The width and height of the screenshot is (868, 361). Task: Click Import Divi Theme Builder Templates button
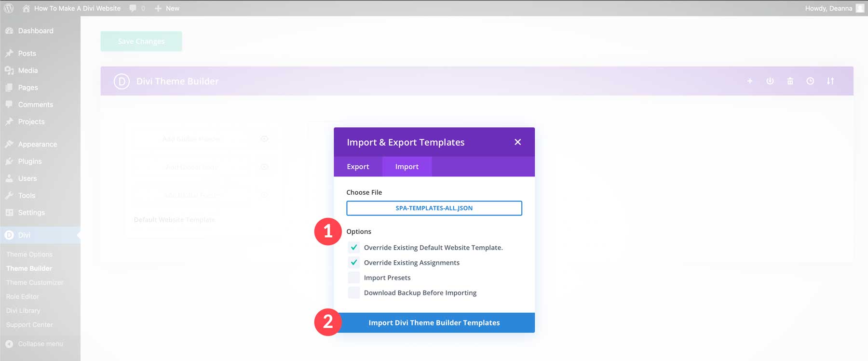(x=434, y=323)
